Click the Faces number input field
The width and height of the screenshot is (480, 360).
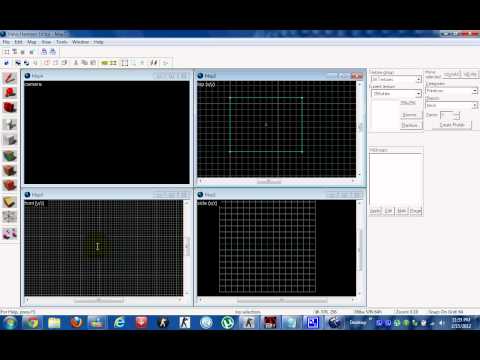pos(447,115)
